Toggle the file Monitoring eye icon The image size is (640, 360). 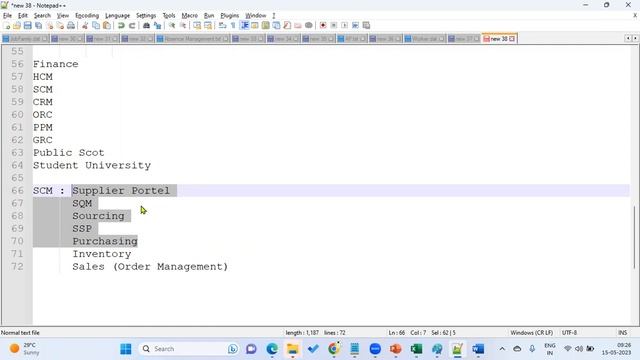pos(309,25)
